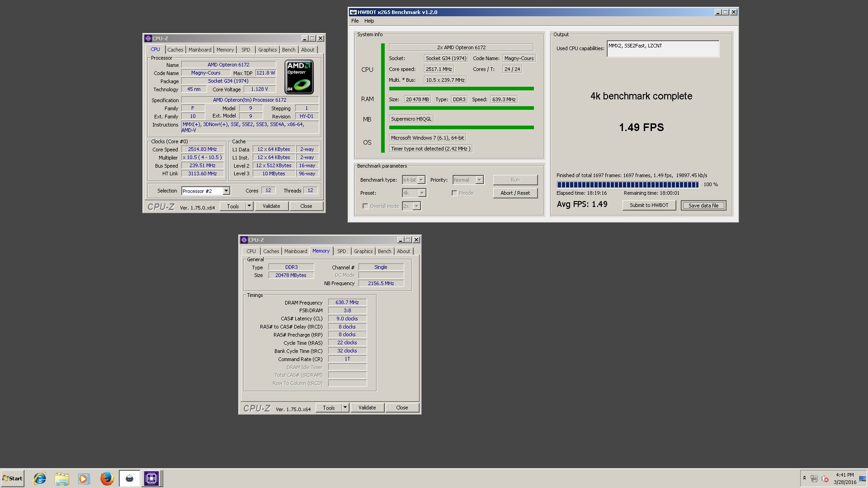Click Validate in the Memory CPU-Z window
Image resolution: width=868 pixels, height=488 pixels.
point(367,408)
